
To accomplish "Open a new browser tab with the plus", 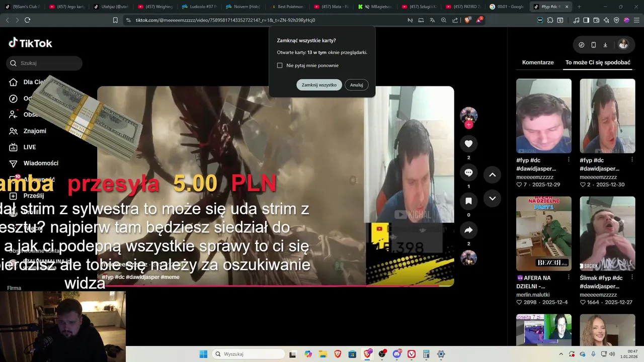I will click(579, 7).
